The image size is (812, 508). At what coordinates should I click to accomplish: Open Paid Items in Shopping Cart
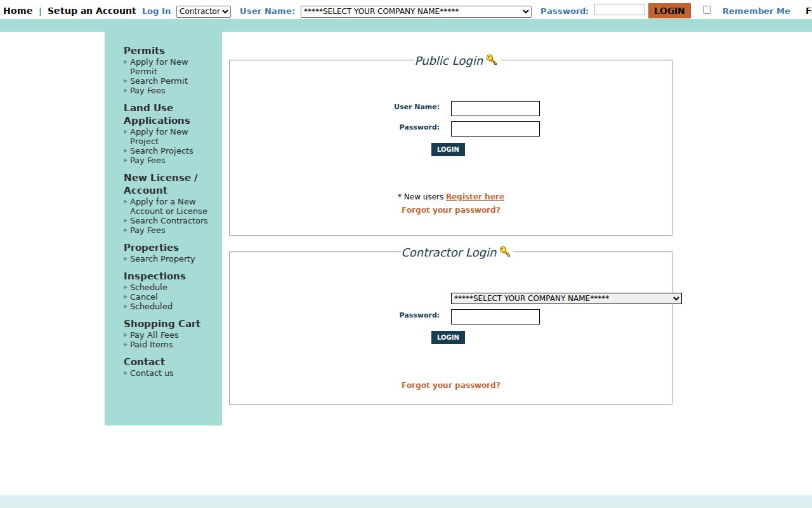(152, 345)
